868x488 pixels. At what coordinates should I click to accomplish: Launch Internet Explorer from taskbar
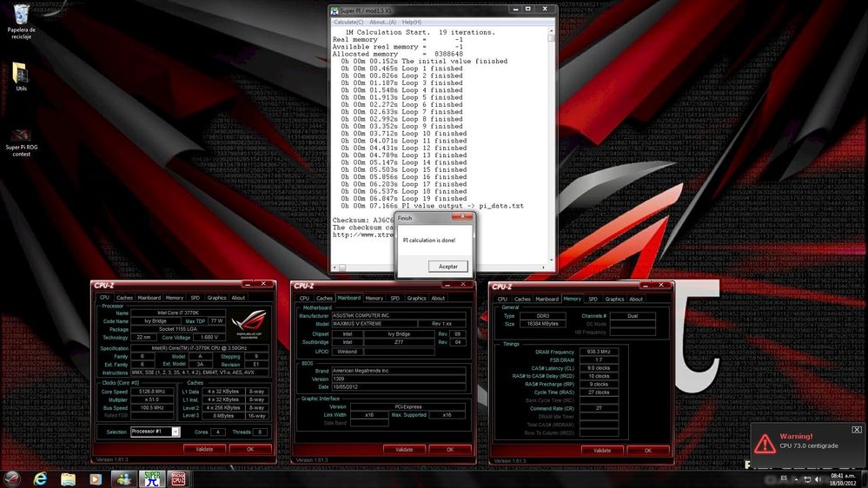point(40,478)
